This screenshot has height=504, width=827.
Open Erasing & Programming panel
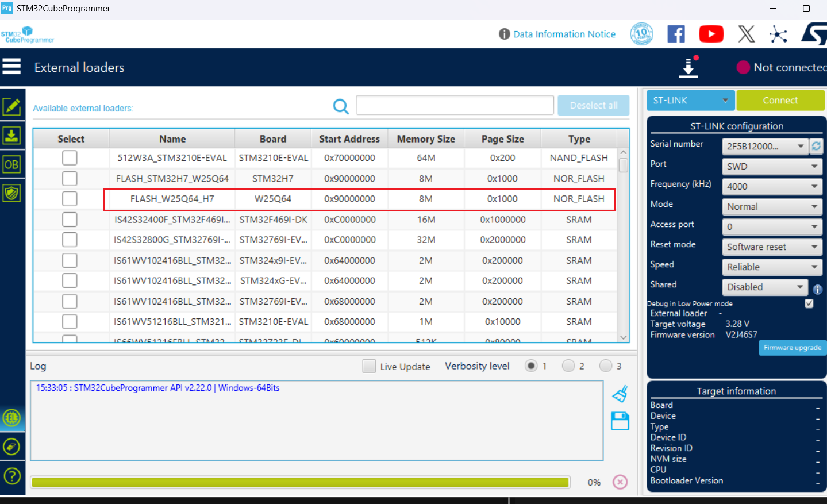(x=11, y=136)
